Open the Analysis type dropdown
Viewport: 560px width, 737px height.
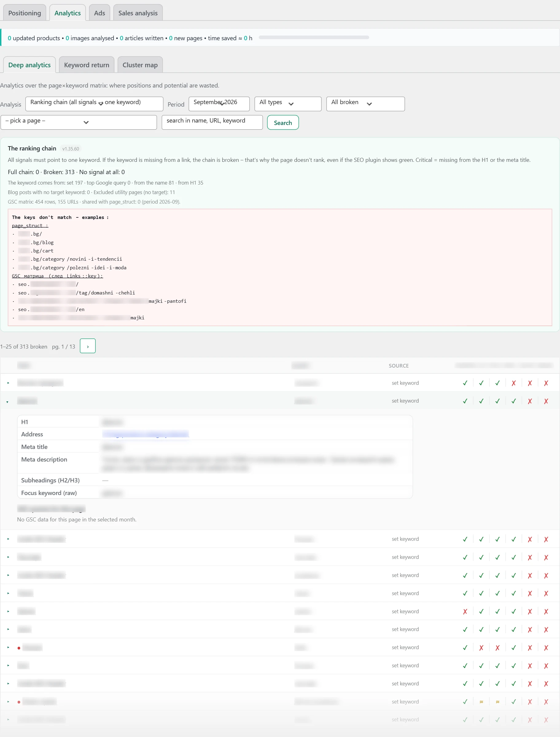94,104
